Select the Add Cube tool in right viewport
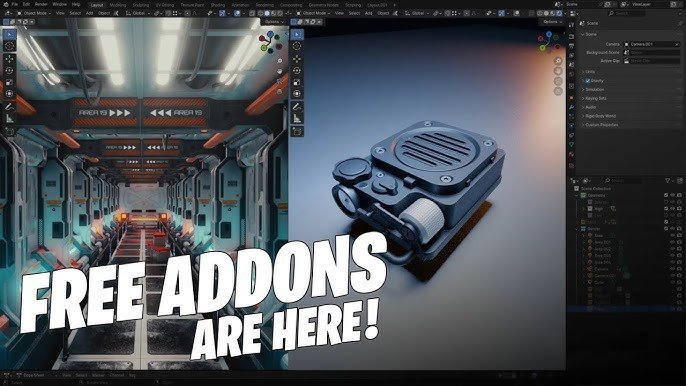The image size is (686, 386). pos(297,131)
